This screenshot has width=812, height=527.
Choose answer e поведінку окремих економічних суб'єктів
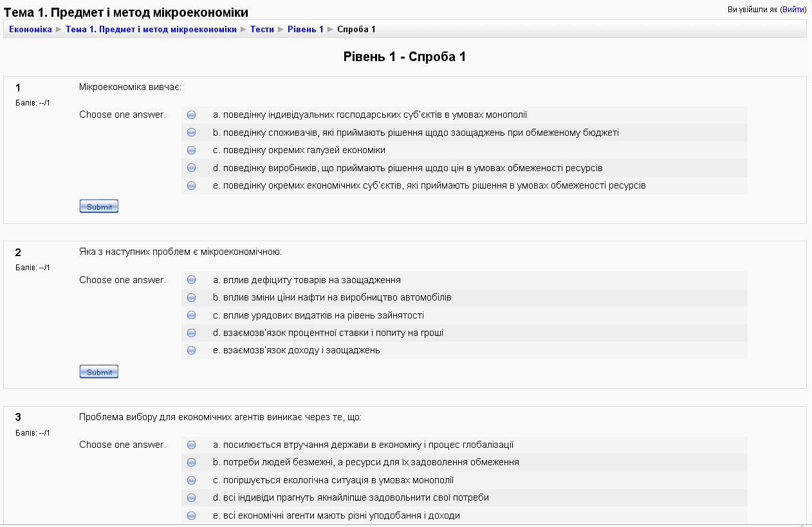(x=191, y=185)
